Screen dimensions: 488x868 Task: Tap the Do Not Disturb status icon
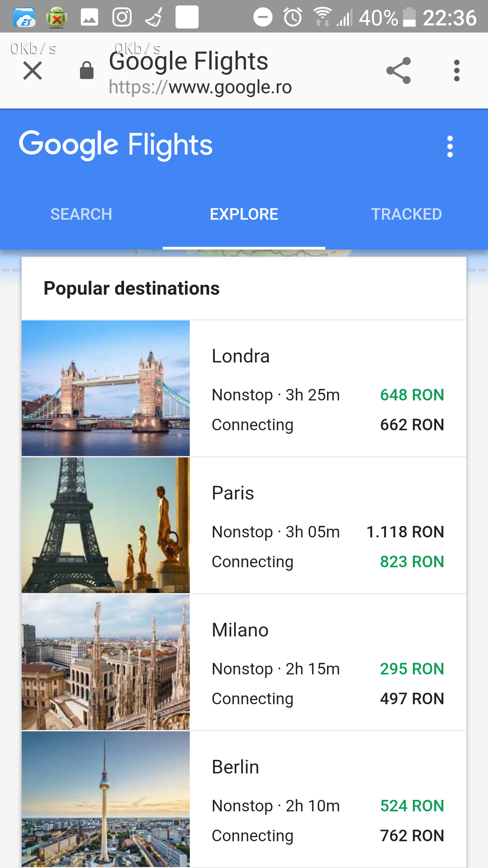(x=263, y=17)
